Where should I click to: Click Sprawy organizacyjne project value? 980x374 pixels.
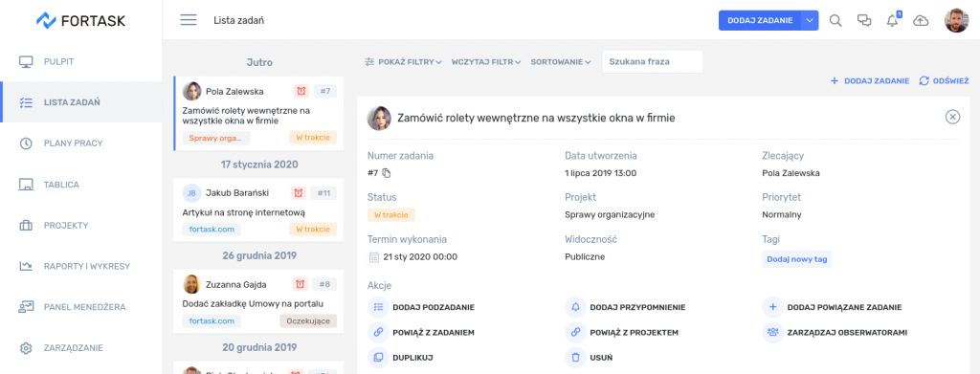(610, 215)
